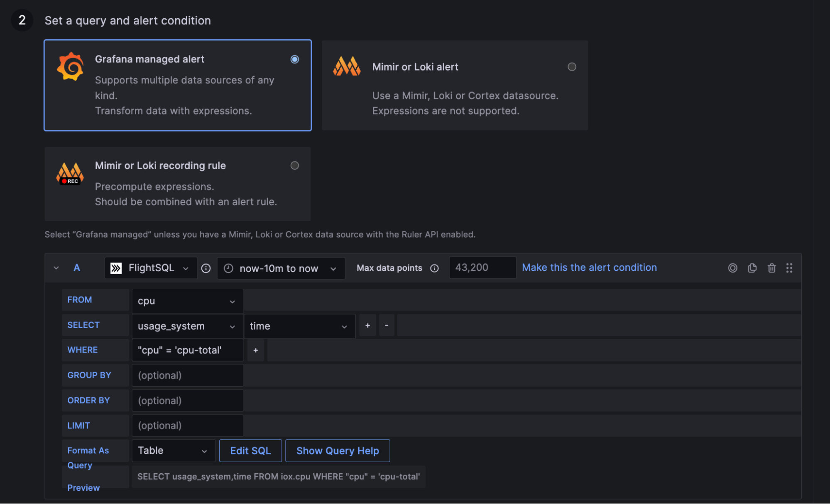Click the Edit SQL button

pyautogui.click(x=250, y=450)
